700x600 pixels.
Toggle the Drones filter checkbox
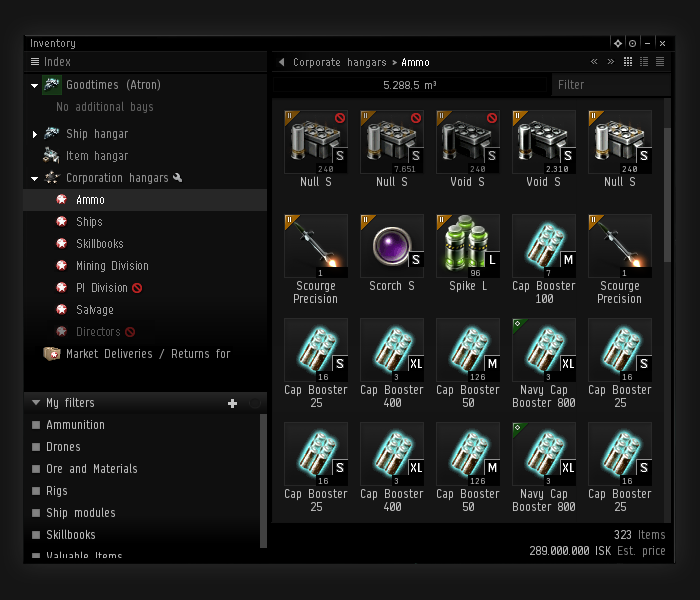[36, 447]
